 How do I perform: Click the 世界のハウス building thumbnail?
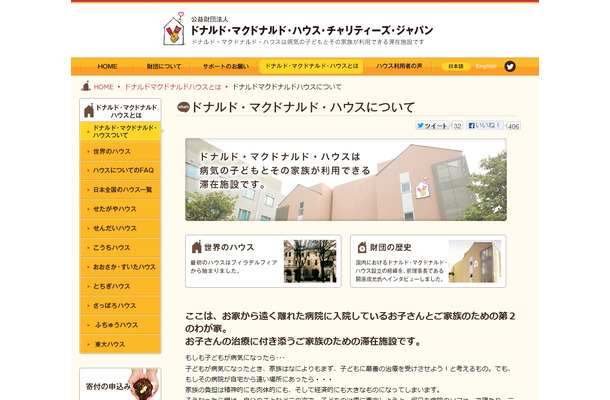[309, 260]
